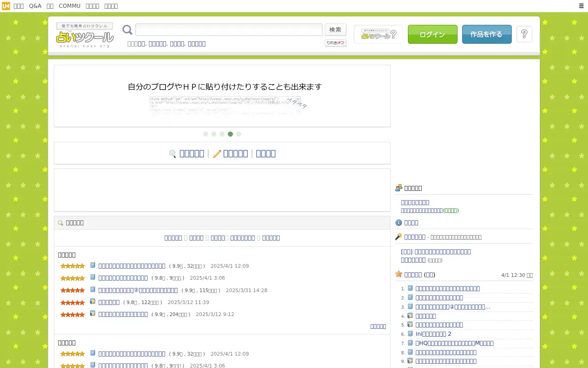Screen dimensions: 588x368
Task: Open the COMMU menu item
Action: [x=69, y=6]
